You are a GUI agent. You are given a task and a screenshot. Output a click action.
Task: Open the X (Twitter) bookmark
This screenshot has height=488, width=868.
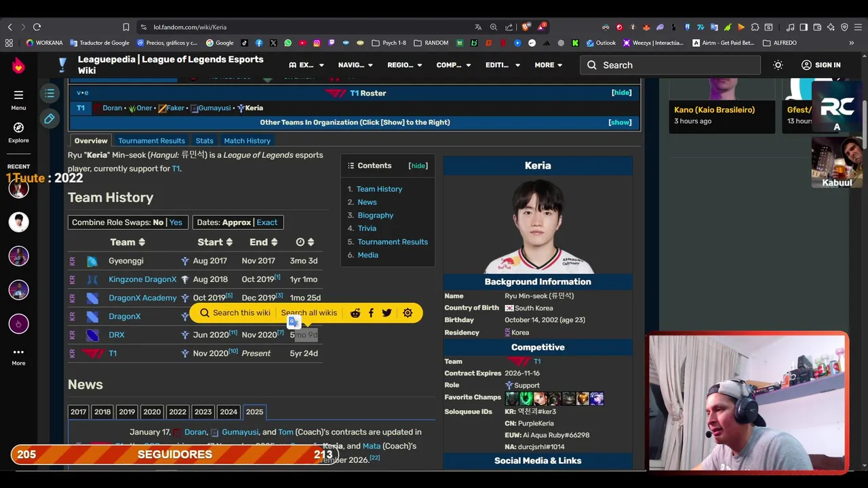pyautogui.click(x=273, y=43)
